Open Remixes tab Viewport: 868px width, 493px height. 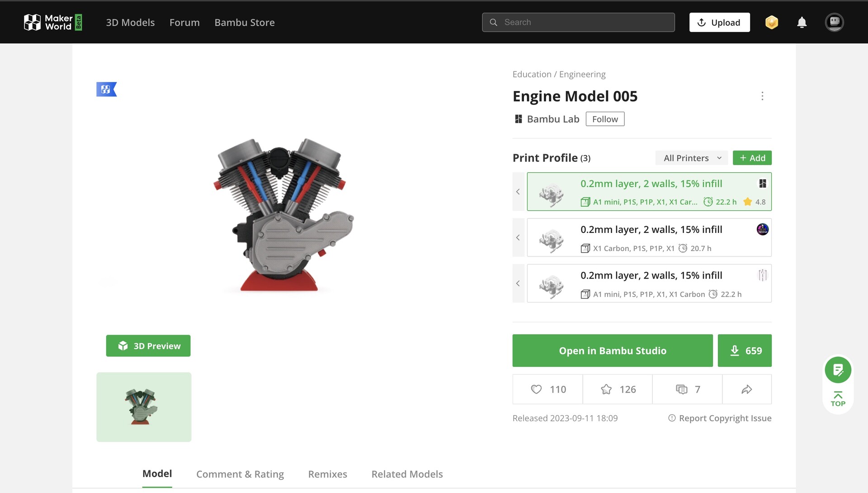click(327, 474)
